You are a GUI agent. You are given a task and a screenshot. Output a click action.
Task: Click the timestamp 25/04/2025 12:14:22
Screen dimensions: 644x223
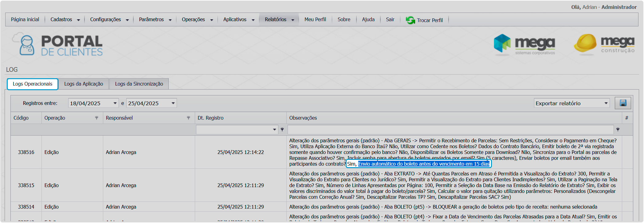point(241,152)
